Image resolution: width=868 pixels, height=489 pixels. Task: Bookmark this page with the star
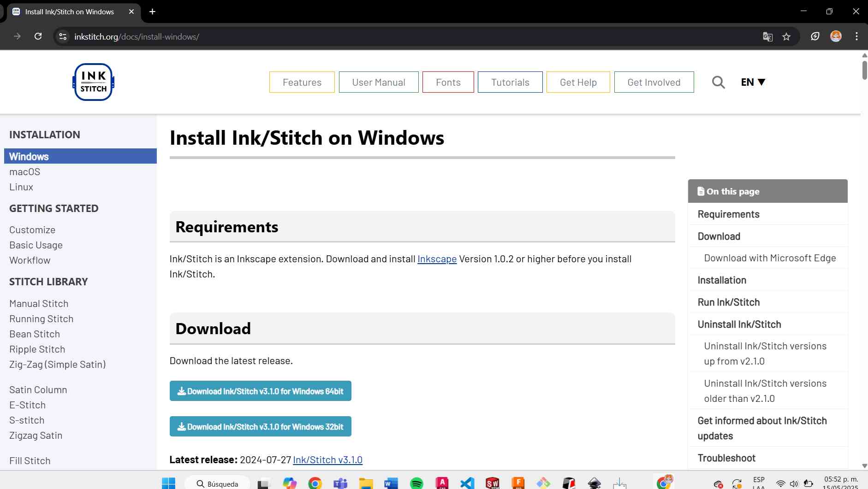786,36
